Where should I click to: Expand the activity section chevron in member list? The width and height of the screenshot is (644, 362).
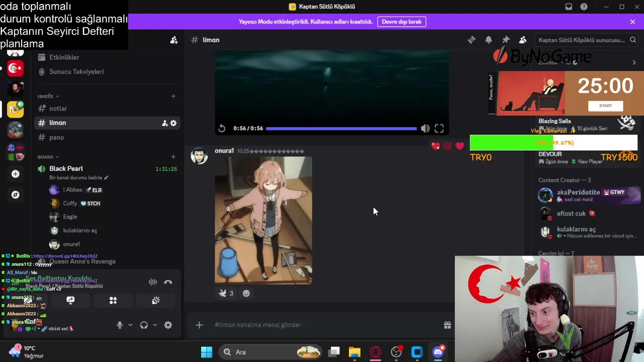[634, 62]
